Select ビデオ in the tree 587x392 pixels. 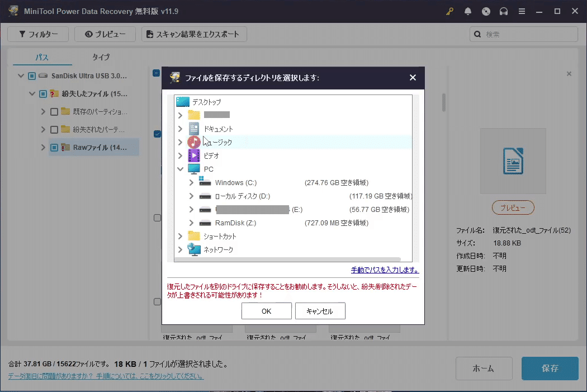[211, 156]
